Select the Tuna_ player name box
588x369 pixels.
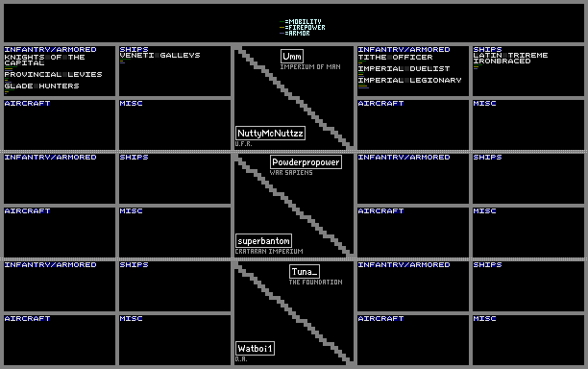pyautogui.click(x=305, y=272)
